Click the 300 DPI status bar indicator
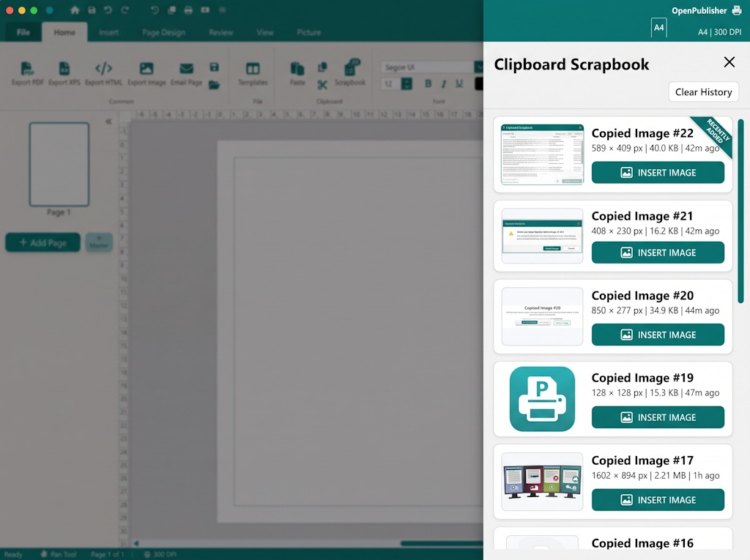 tap(160, 554)
